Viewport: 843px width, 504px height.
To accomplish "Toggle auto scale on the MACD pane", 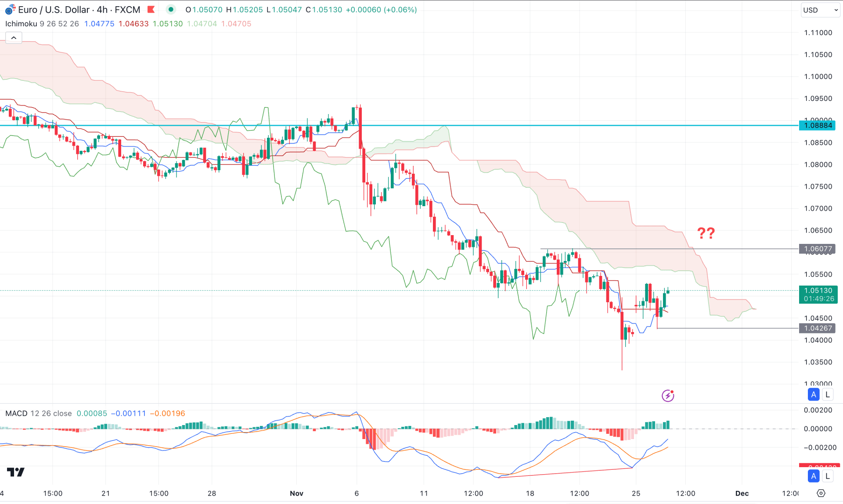I will pyautogui.click(x=814, y=476).
